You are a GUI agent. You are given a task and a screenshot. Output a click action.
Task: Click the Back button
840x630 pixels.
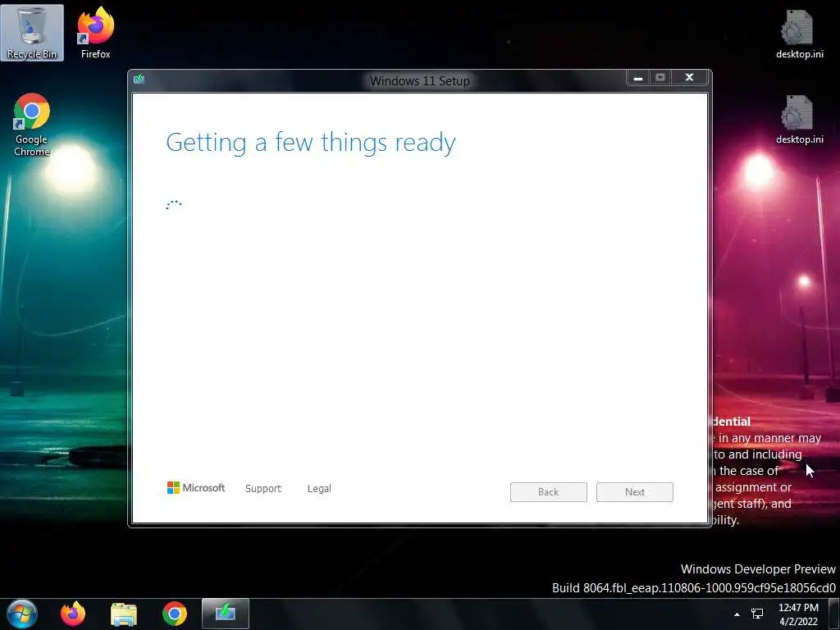pyautogui.click(x=549, y=492)
